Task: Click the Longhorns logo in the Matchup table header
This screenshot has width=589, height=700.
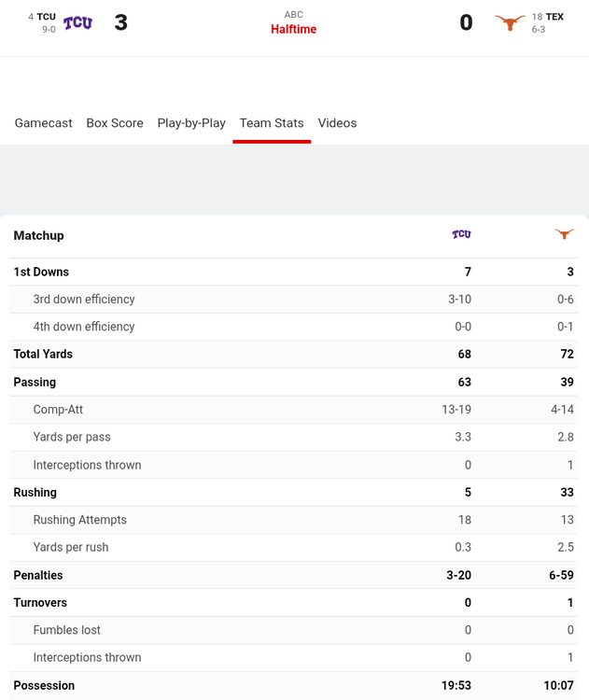Action: (x=564, y=234)
